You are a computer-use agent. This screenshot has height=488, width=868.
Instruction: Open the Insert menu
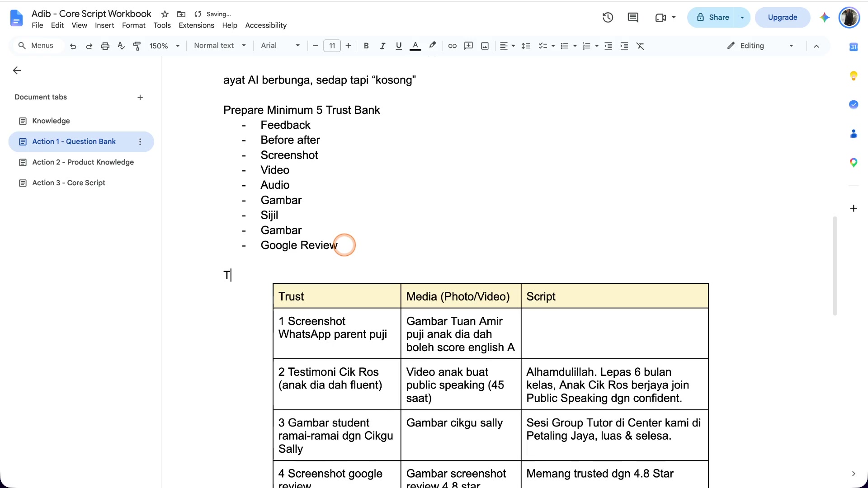104,25
